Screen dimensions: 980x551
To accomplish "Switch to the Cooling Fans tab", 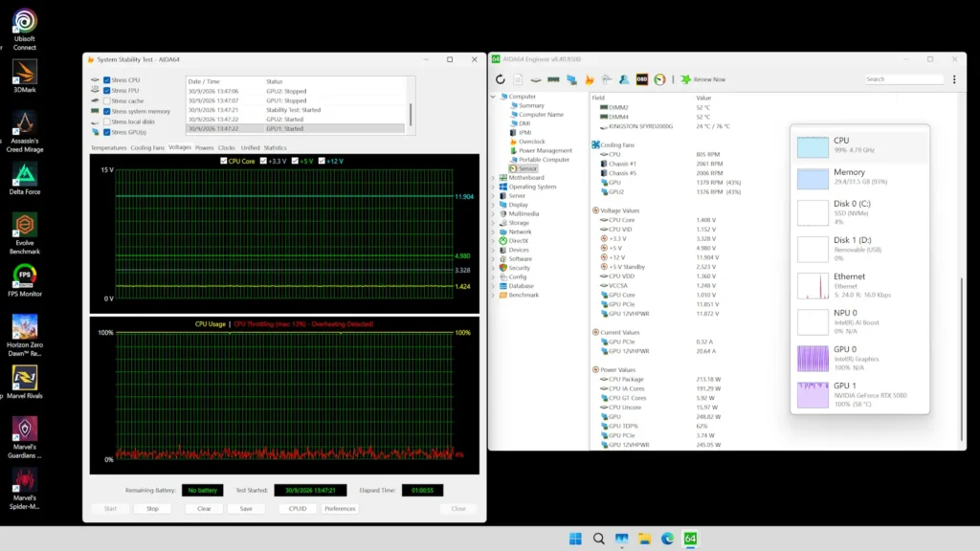I will click(x=147, y=148).
